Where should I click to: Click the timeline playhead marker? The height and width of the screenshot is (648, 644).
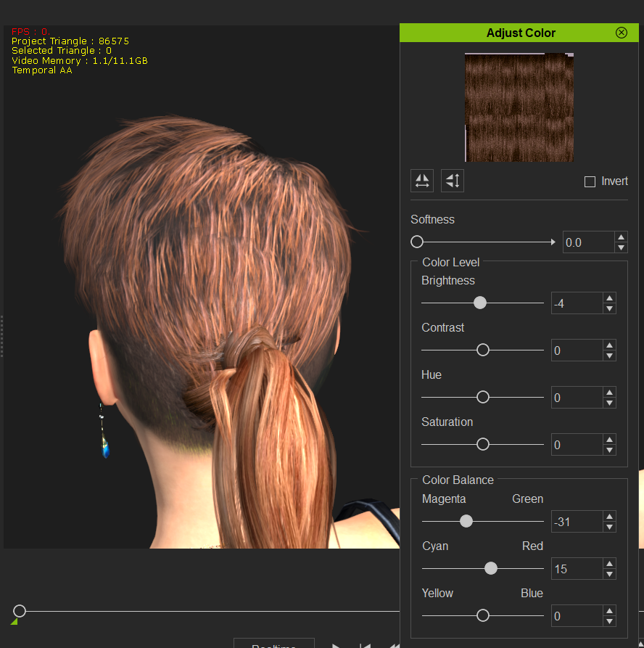pyautogui.click(x=20, y=611)
